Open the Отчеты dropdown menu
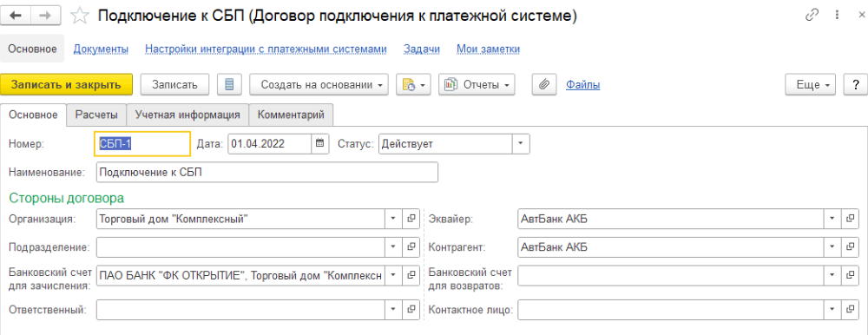This screenshot has width=868, height=335. click(x=477, y=85)
